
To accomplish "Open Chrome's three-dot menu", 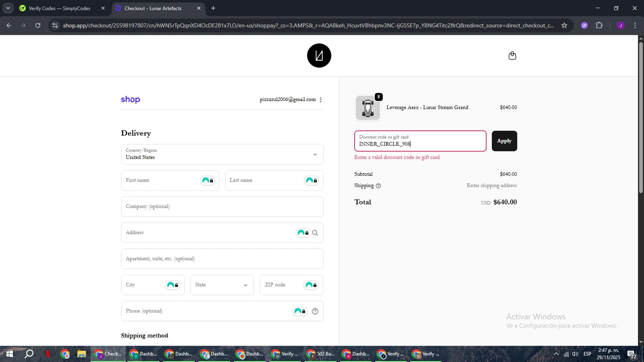I will tap(635, 25).
